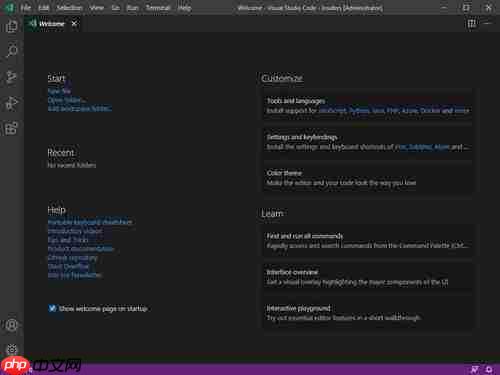This screenshot has height=375, width=500.
Task: Open the Manage gear menu
Action: (x=12, y=349)
